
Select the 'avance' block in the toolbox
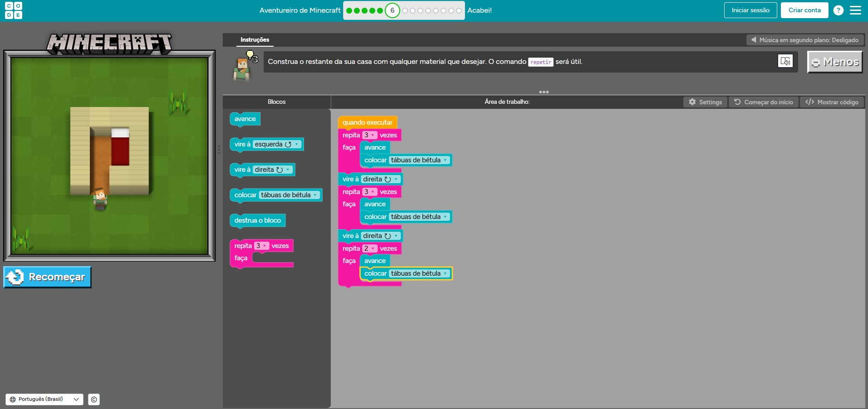coord(245,119)
